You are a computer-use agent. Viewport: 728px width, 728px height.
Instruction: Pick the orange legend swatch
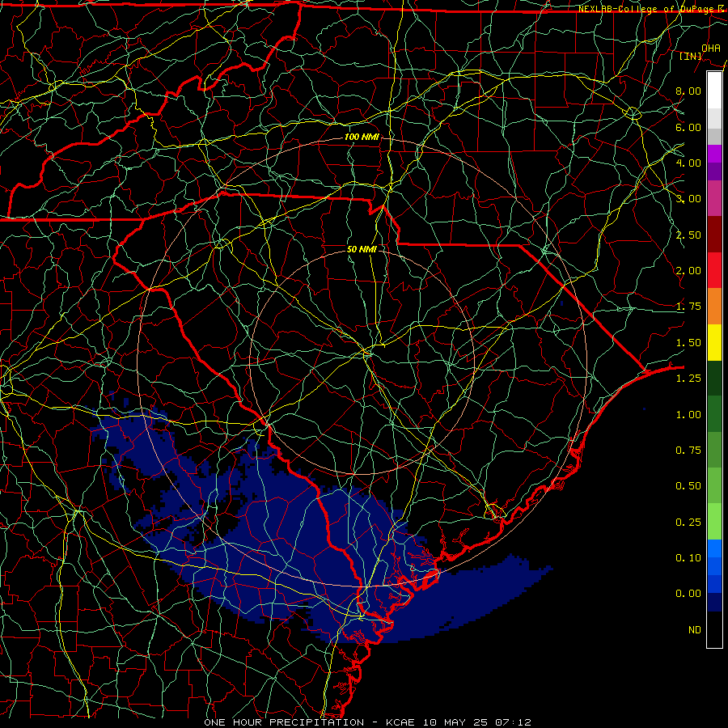coord(714,307)
